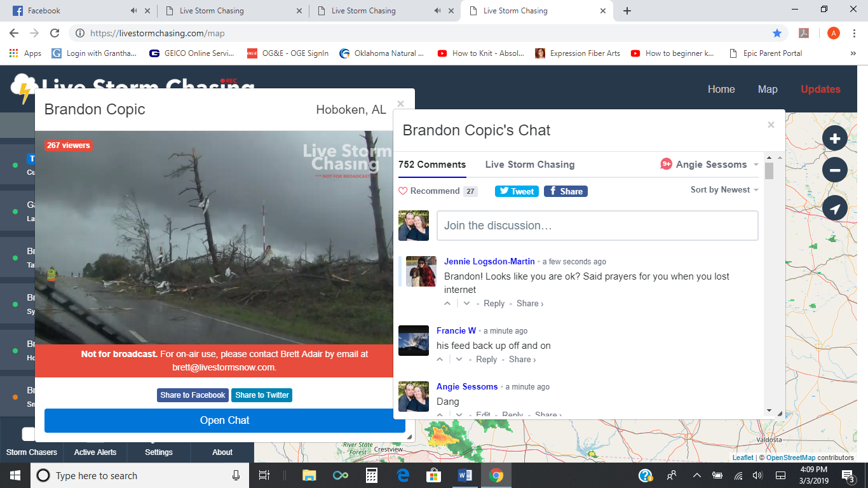Expand the Angie Sessoms account menu
Viewport: 868px width, 488px height.
coord(756,165)
